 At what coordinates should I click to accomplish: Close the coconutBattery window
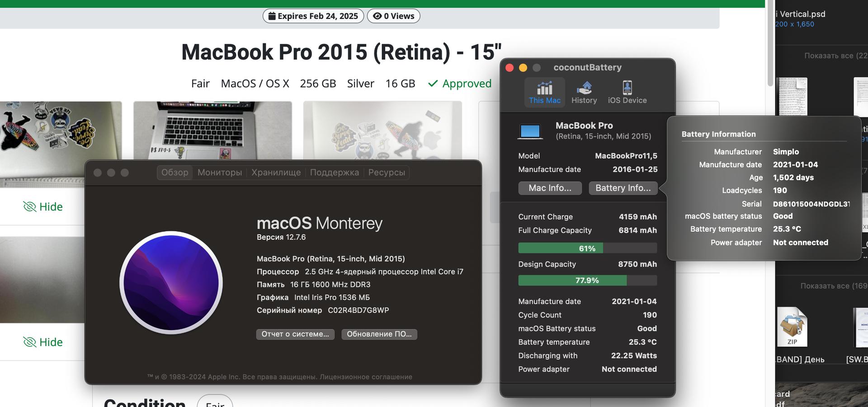click(x=509, y=68)
